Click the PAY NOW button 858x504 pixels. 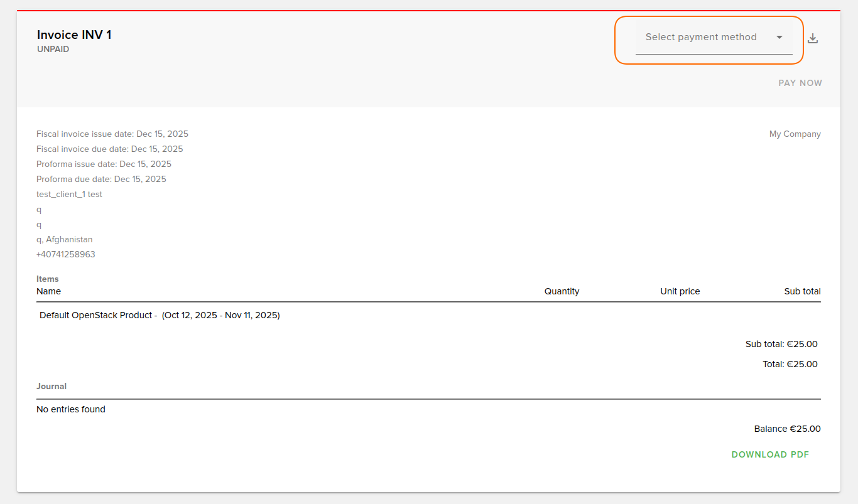pyautogui.click(x=800, y=83)
